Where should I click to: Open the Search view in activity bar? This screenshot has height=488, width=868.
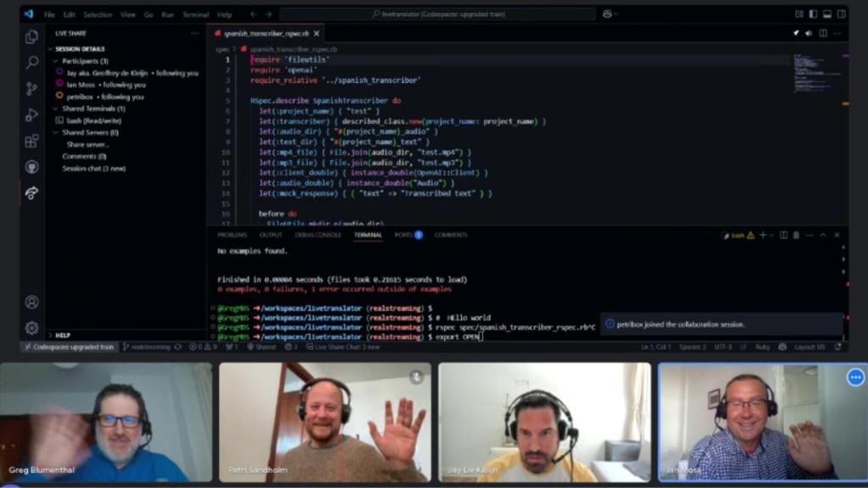click(31, 63)
